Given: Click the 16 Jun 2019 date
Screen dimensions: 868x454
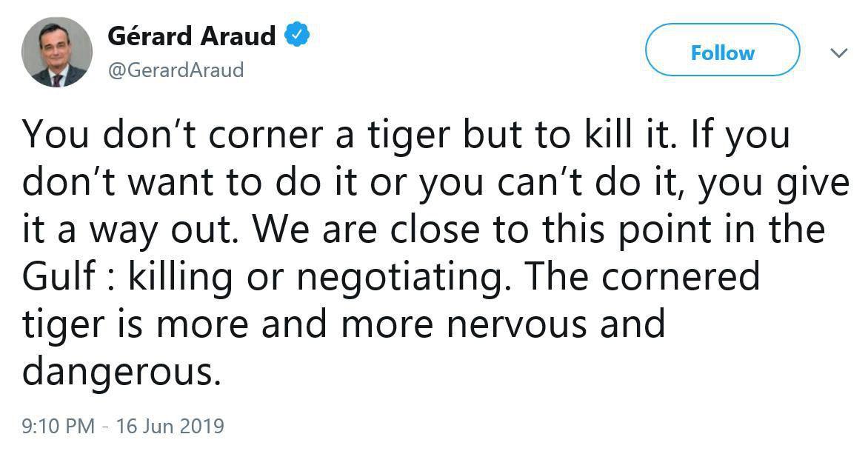Looking at the screenshot, I should coord(170,427).
